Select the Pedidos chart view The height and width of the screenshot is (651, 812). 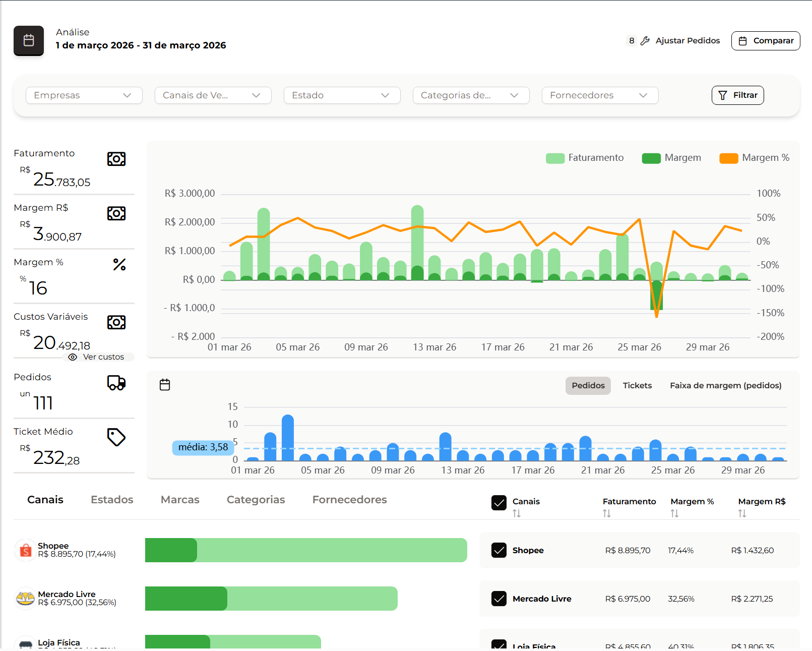588,386
